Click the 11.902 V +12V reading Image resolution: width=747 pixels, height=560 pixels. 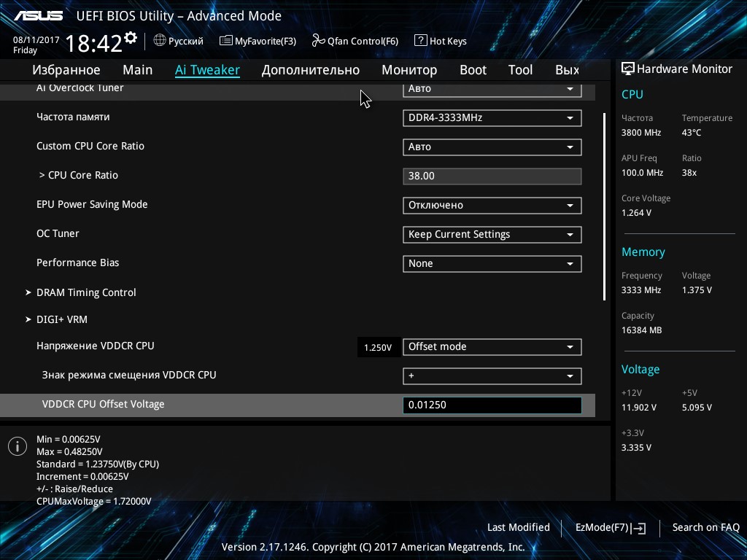(x=638, y=408)
